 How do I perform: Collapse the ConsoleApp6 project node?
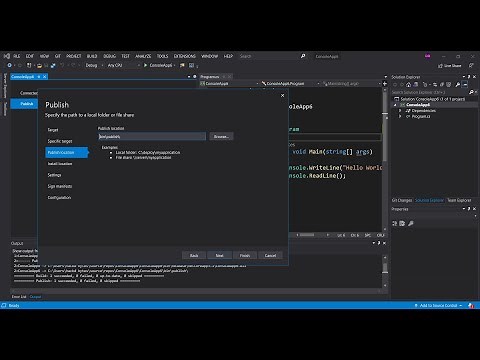tap(395, 105)
